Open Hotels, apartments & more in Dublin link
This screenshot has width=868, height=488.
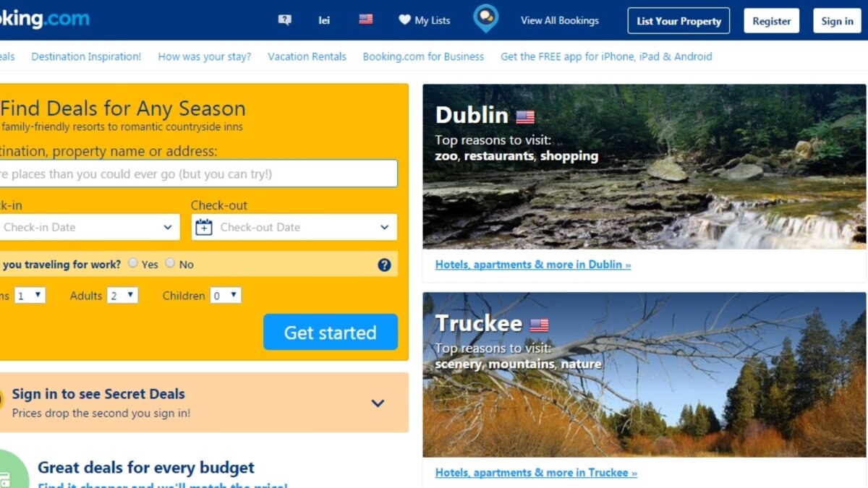coord(533,265)
